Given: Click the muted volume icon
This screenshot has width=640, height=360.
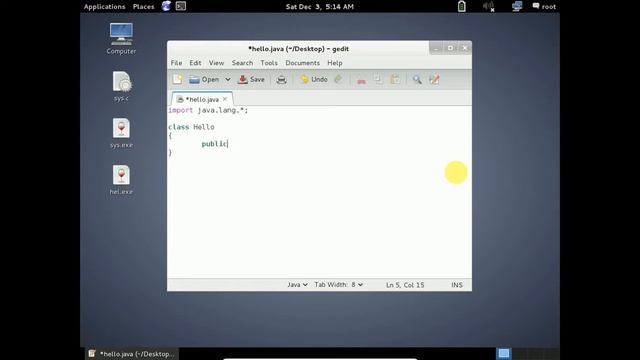Looking at the screenshot, I should pyautogui.click(x=489, y=6).
